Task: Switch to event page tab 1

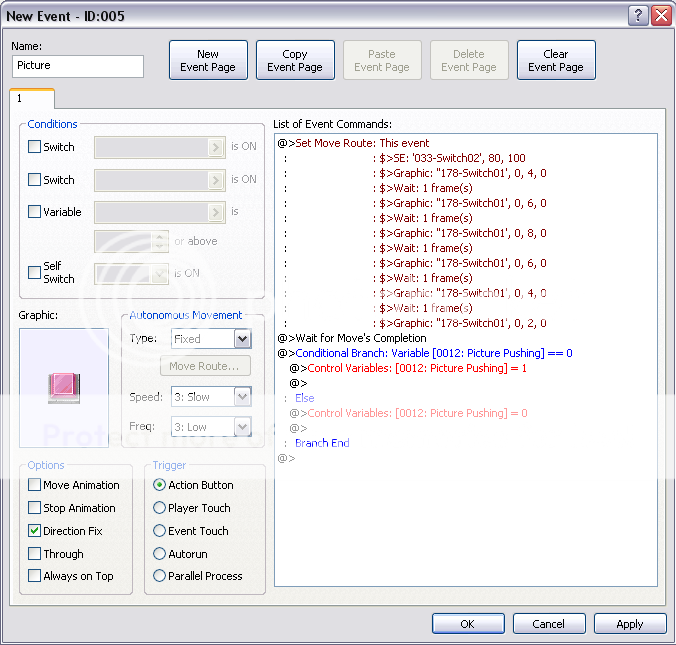Action: pyautogui.click(x=32, y=99)
